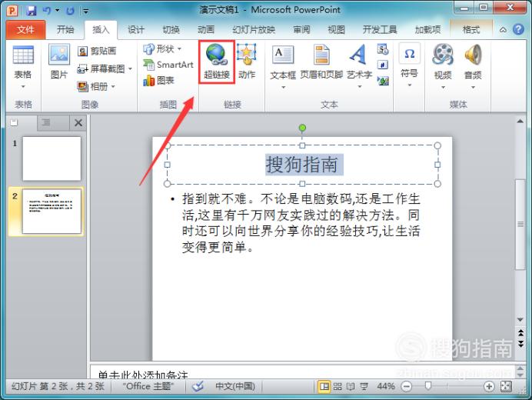Click the spell check icon in status bar
The image size is (532, 400).
click(198, 386)
